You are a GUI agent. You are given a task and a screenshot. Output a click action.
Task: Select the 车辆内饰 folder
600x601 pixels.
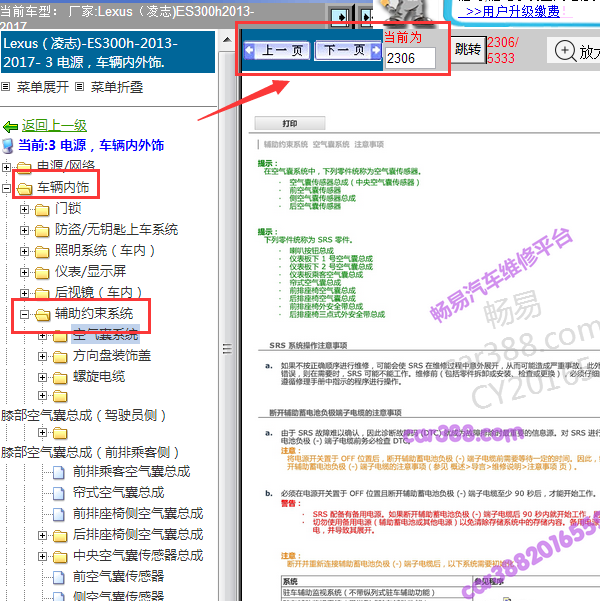63,187
